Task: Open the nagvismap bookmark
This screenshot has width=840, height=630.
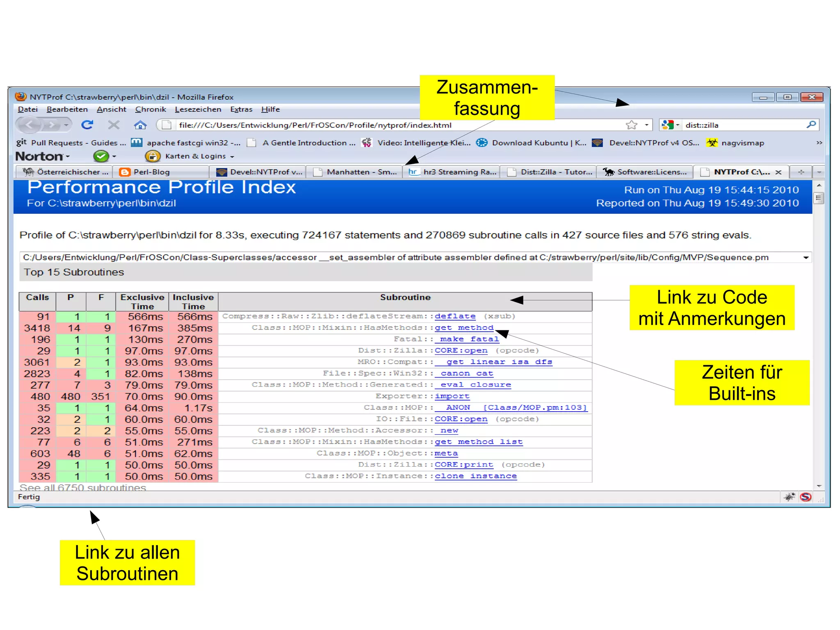Action: coord(742,143)
